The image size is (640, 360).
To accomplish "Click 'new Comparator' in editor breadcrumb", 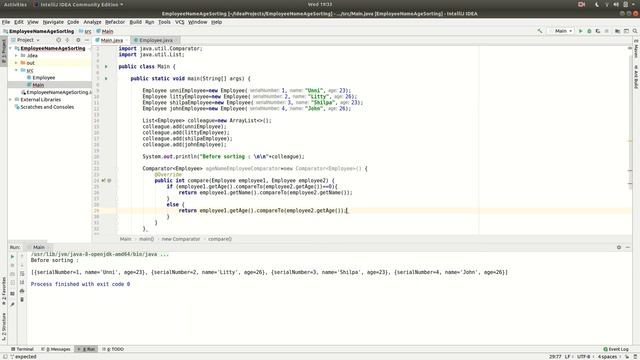I will click(x=181, y=239).
